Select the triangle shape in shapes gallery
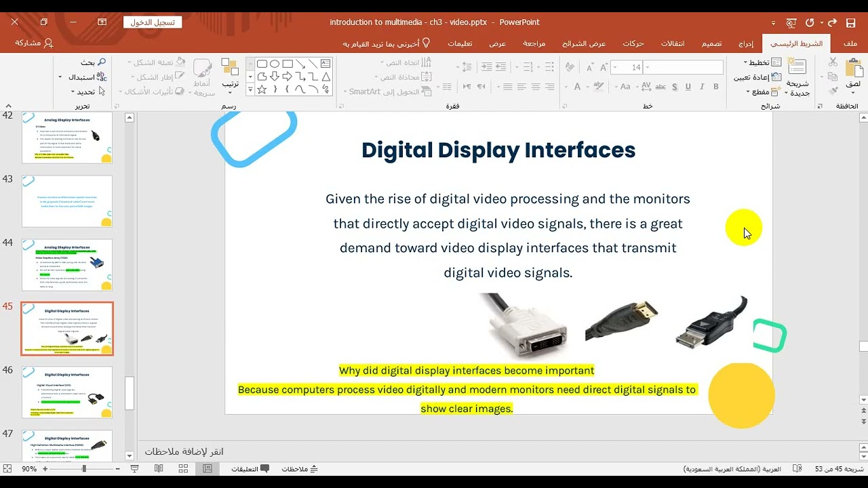The width and height of the screenshot is (868, 488). point(326,77)
